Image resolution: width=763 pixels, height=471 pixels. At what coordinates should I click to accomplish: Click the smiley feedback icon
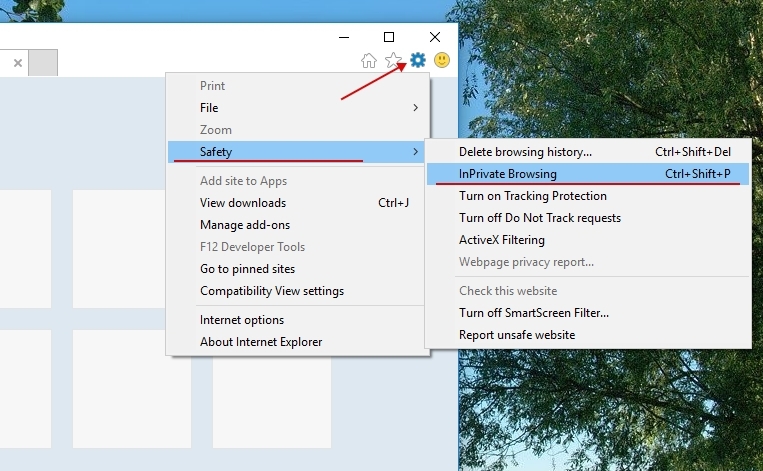click(x=442, y=60)
